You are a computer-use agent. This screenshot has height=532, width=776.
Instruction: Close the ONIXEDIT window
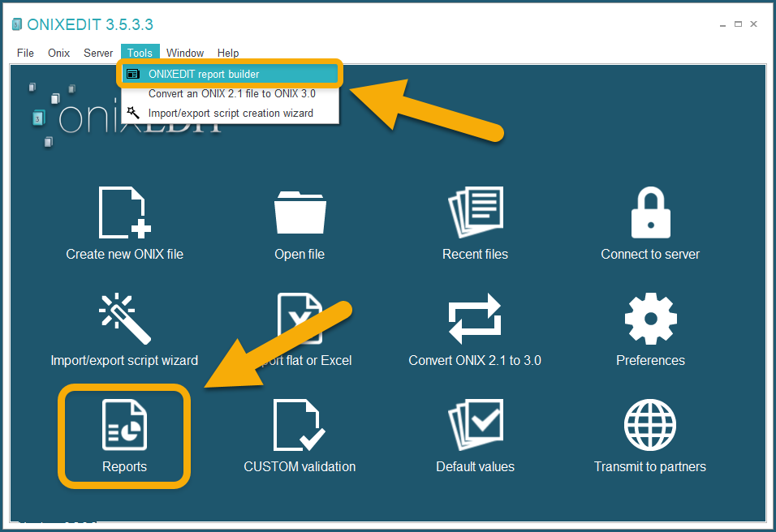(x=754, y=24)
